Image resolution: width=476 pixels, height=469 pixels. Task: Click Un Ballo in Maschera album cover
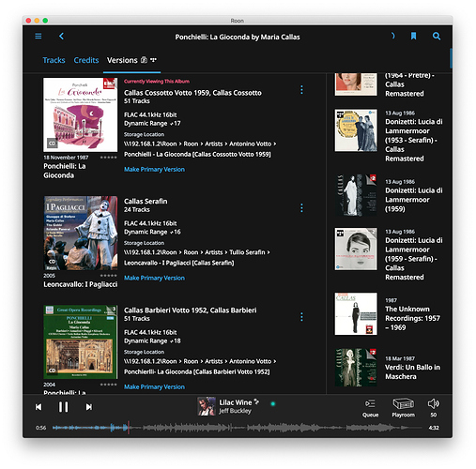[356, 368]
